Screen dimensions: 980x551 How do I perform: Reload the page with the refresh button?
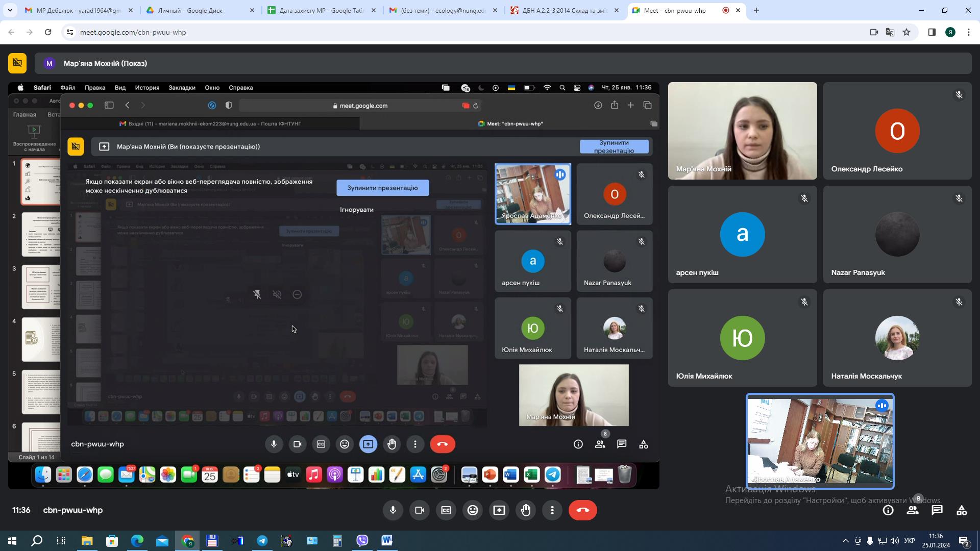48,32
